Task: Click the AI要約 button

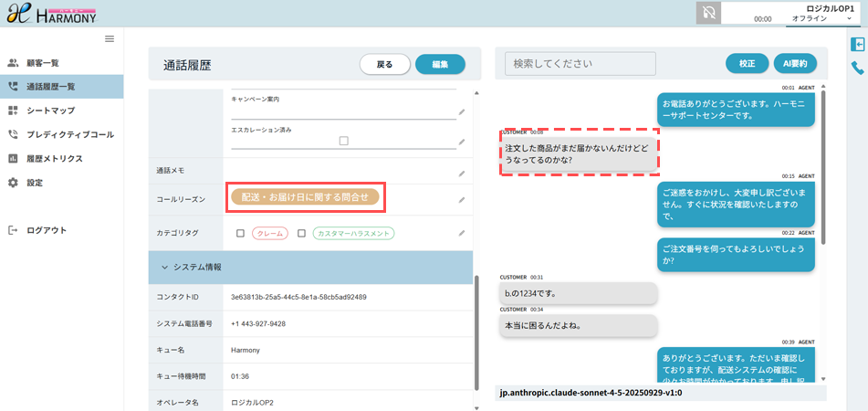Action: (796, 64)
